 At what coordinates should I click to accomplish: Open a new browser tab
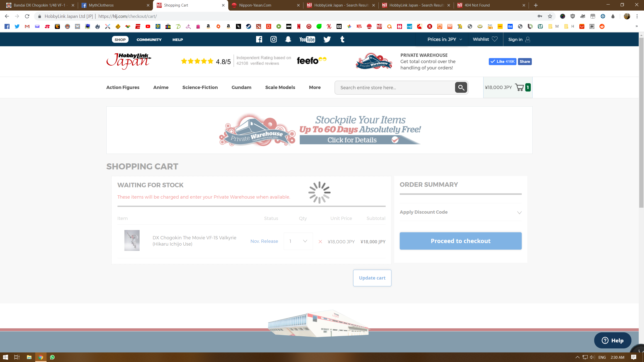click(536, 5)
